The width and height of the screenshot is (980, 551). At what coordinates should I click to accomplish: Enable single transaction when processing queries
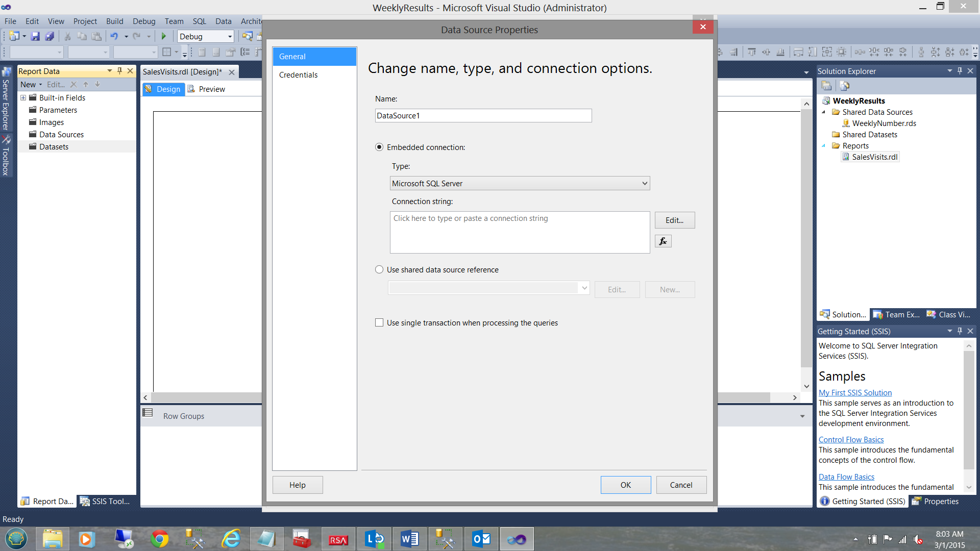coord(379,323)
